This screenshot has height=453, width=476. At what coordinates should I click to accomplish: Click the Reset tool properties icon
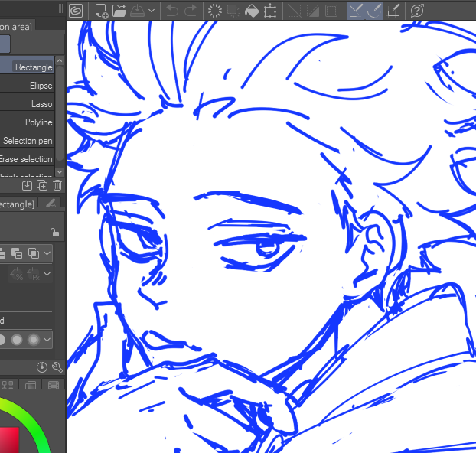pyautogui.click(x=42, y=367)
